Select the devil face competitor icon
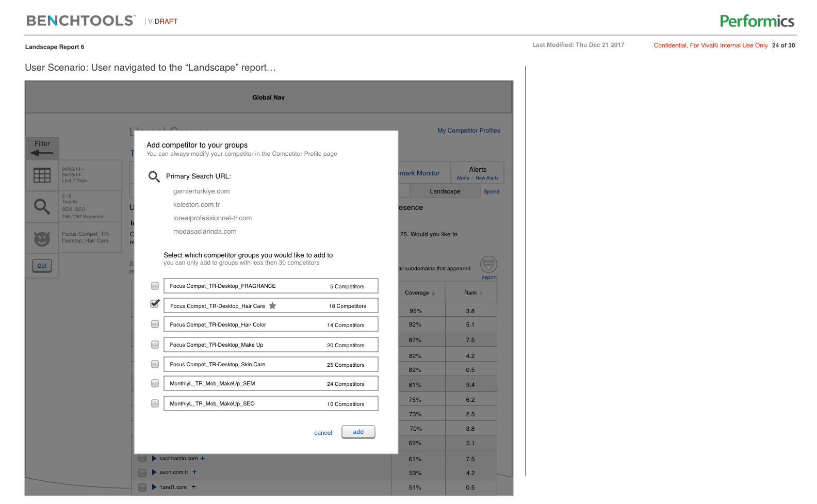Image resolution: width=817 pixels, height=504 pixels. [x=42, y=238]
